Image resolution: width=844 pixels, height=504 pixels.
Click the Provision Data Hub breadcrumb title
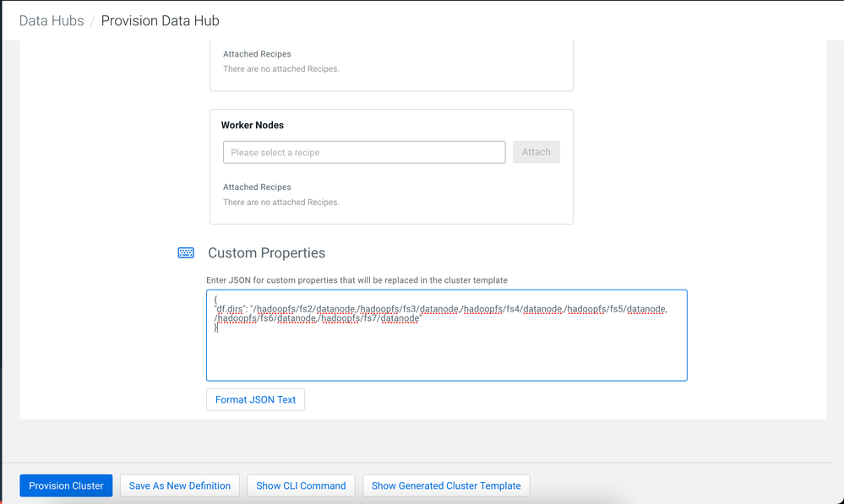[160, 20]
